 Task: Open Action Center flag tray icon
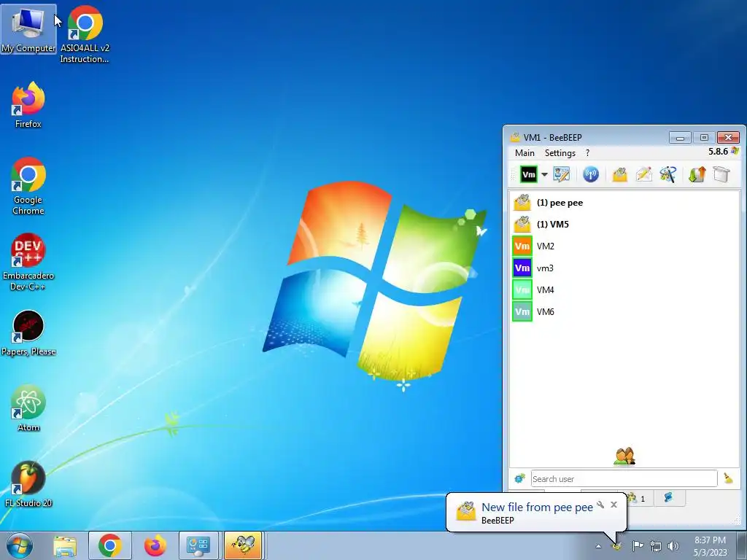[638, 545]
